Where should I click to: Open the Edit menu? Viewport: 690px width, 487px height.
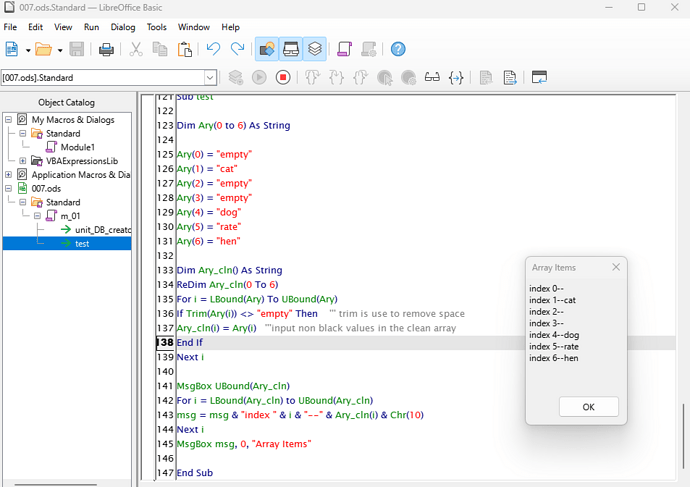pos(35,27)
